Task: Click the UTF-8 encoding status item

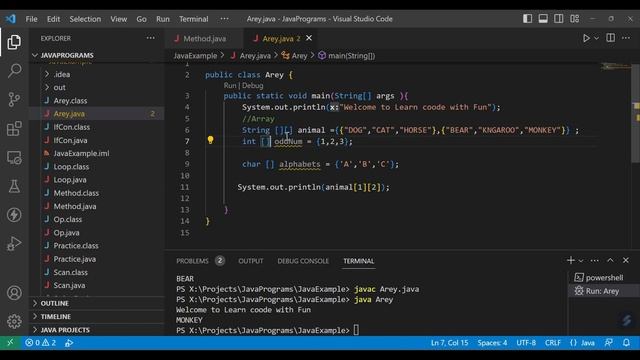Action: click(526, 343)
